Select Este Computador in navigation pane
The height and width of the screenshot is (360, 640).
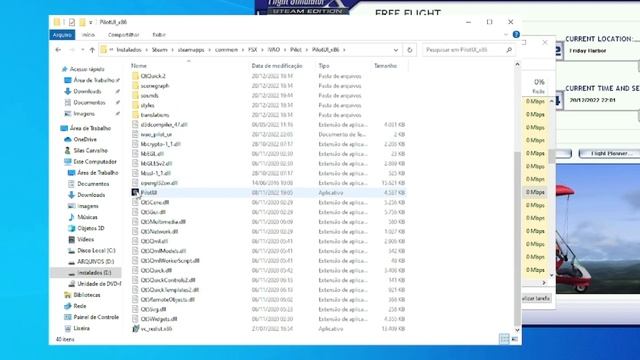click(95, 162)
